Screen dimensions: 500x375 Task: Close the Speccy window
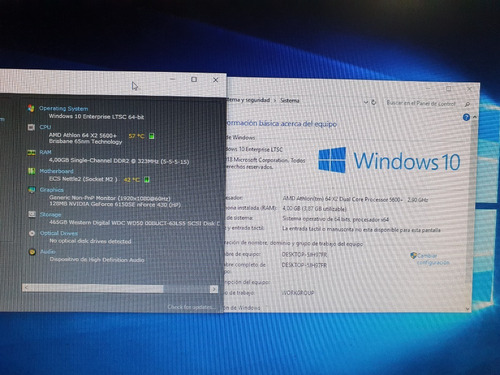click(x=216, y=80)
